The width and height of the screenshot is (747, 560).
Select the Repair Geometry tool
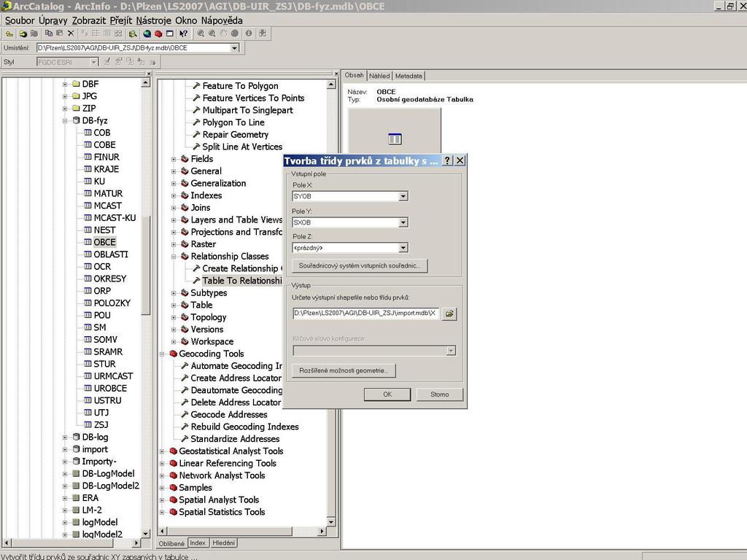tap(236, 135)
